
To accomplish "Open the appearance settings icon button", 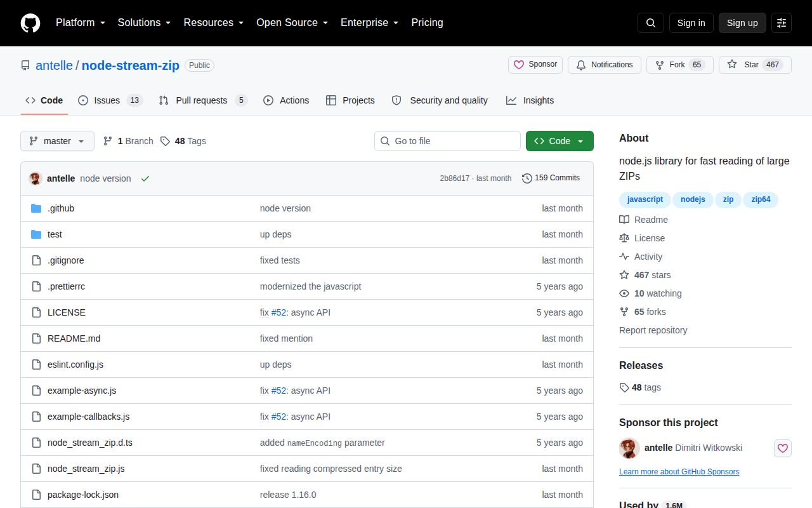I will pos(782,23).
